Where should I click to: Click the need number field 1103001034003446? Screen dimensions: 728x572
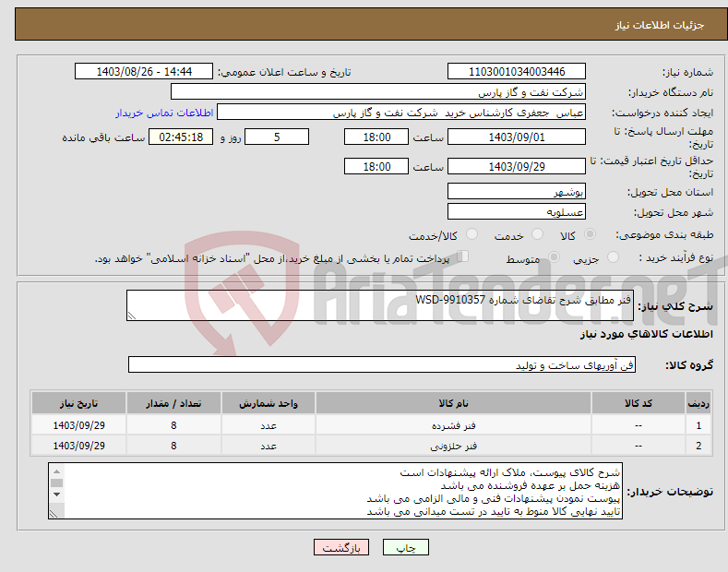(x=517, y=72)
